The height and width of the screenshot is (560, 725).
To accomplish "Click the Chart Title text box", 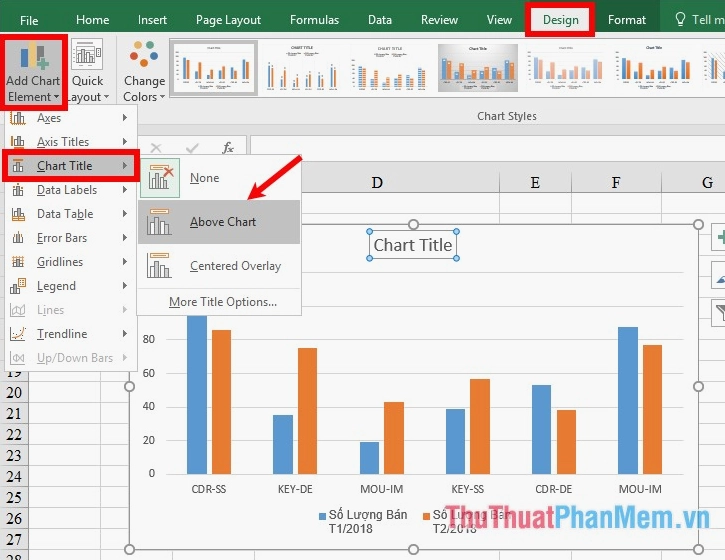I will tap(413, 245).
